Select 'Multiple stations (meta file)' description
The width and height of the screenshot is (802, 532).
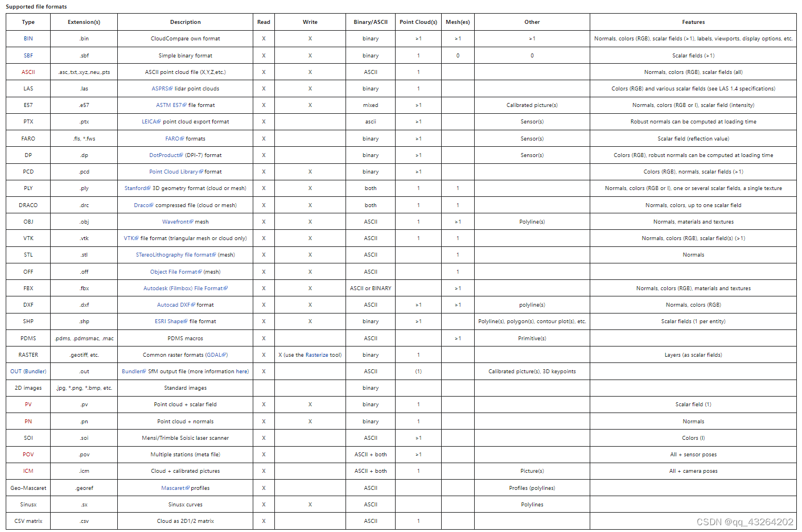[x=186, y=455]
